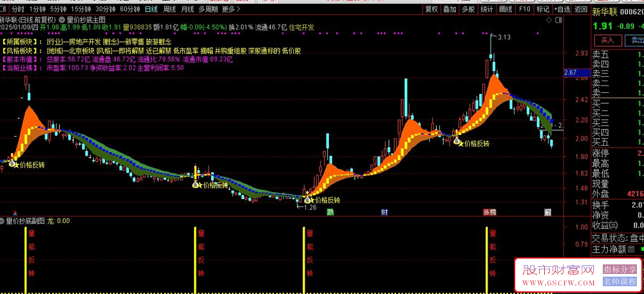Switch to the 周线 weekly chart tab
Screen dimensions: 644x294
click(169, 9)
